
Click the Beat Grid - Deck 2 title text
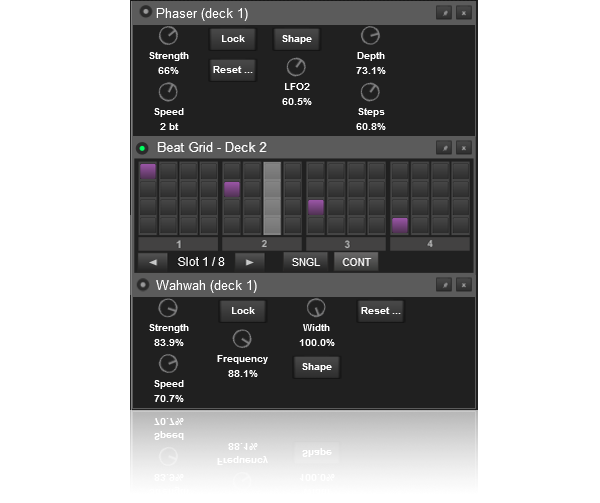(212, 148)
